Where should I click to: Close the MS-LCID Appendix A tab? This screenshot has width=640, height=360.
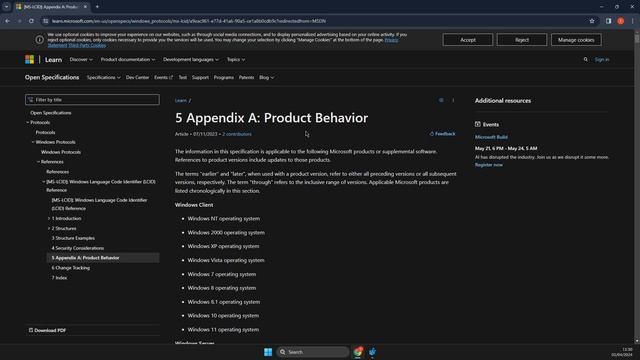point(85,7)
